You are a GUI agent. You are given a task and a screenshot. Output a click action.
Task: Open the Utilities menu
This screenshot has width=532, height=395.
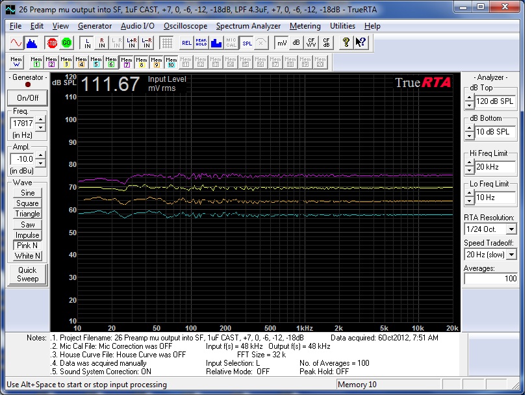(x=343, y=26)
